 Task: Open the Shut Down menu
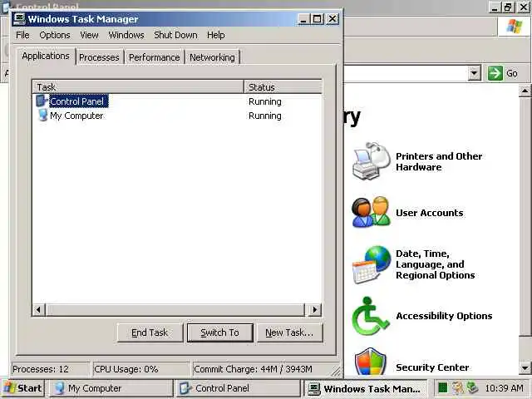(x=175, y=35)
